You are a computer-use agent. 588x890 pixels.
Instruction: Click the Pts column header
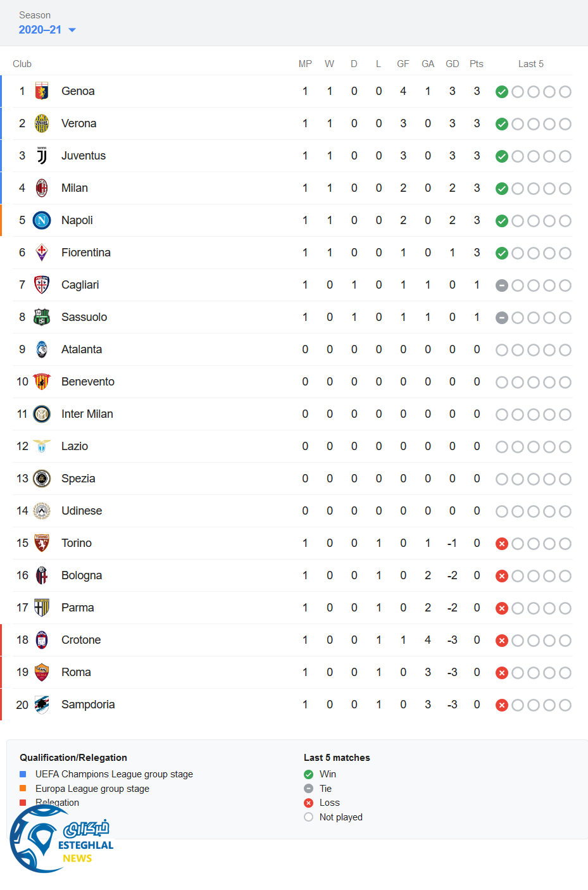477,64
